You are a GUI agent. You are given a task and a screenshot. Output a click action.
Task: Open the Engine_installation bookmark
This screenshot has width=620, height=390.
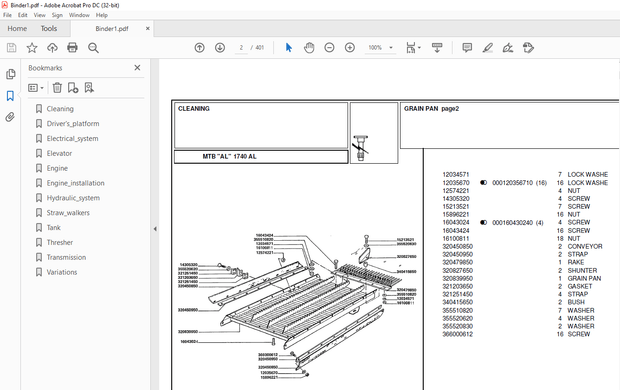(76, 183)
